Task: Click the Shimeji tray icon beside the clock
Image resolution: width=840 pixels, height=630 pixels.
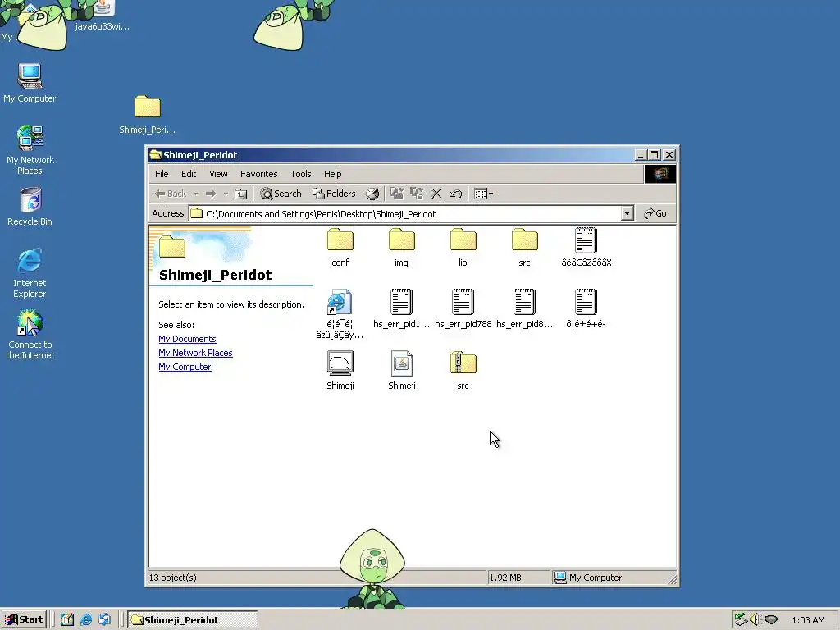Action: [771, 620]
